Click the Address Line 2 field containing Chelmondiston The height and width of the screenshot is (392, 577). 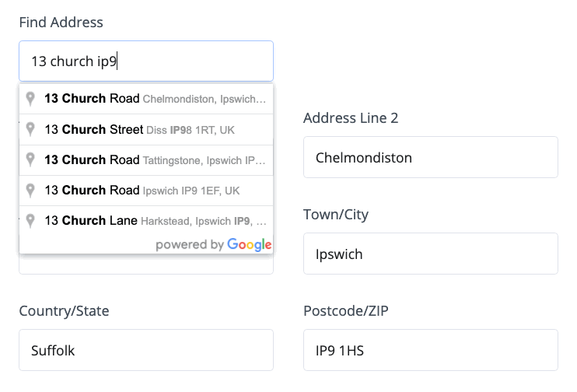pos(431,157)
